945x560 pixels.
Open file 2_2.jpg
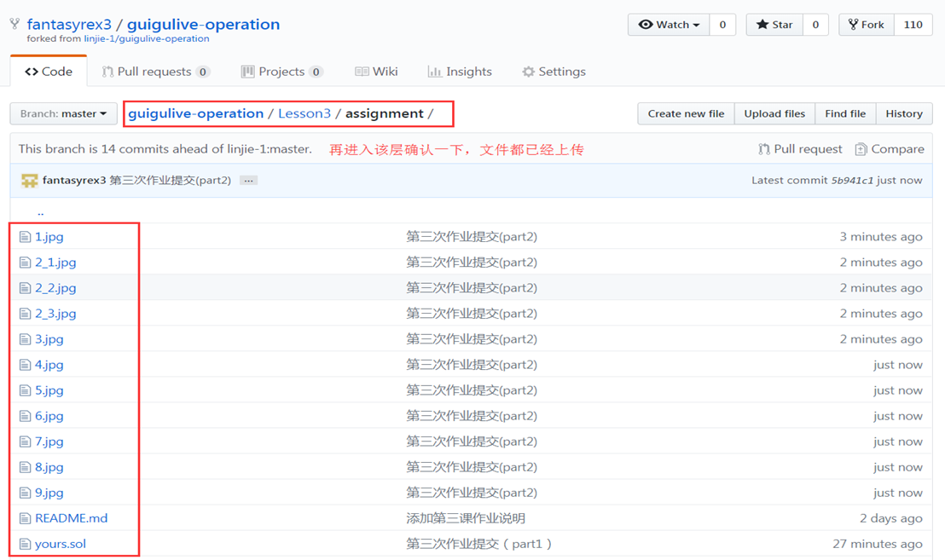[x=55, y=288]
